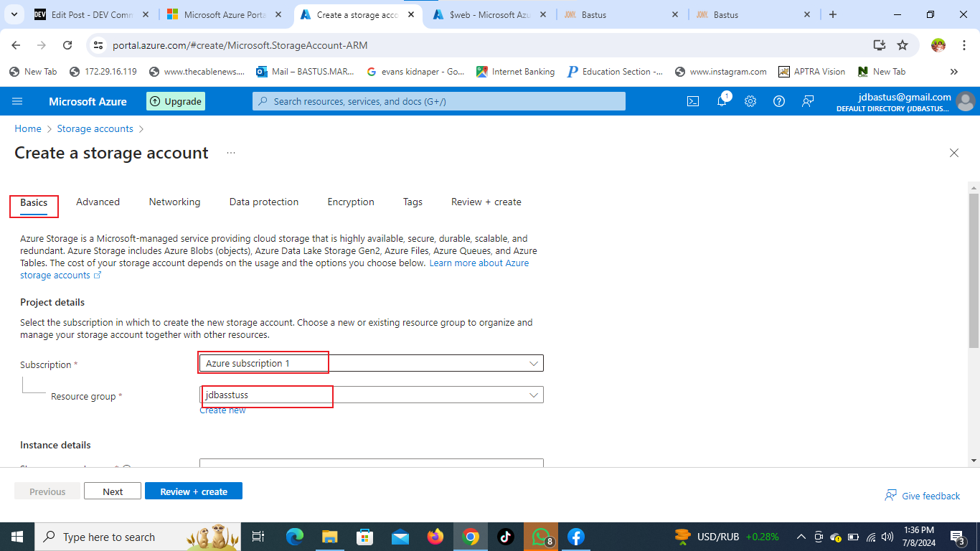
Task: Open WhatsApp from the taskbar
Action: point(541,537)
